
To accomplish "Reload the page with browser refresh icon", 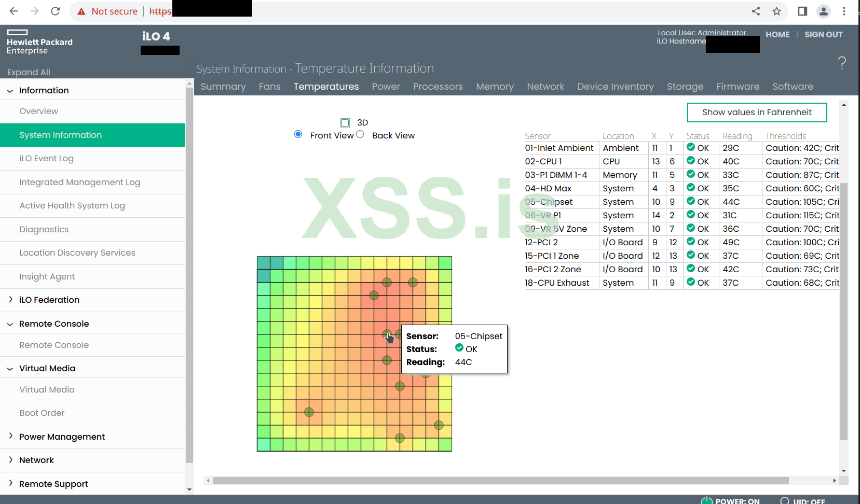I will click(x=56, y=11).
